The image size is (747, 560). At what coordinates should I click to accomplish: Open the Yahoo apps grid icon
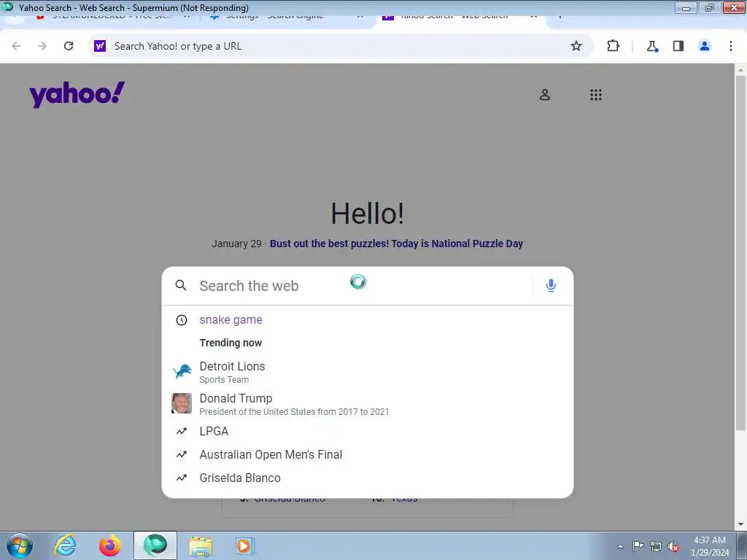coord(596,95)
